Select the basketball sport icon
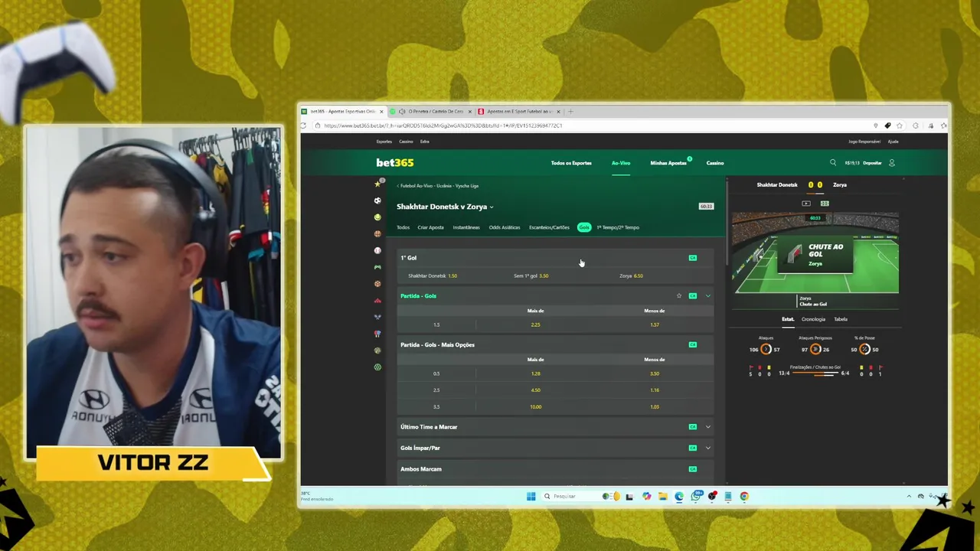980x551 pixels. (x=377, y=234)
